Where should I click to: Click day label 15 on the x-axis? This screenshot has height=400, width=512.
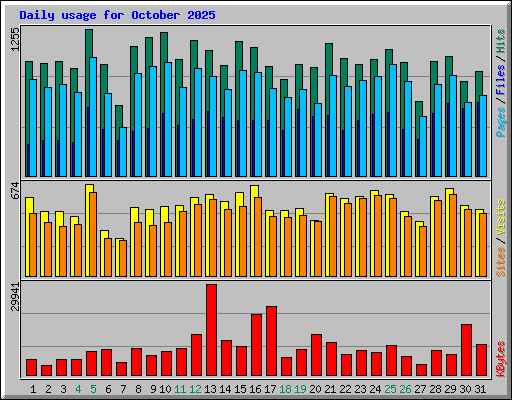[x=240, y=389]
